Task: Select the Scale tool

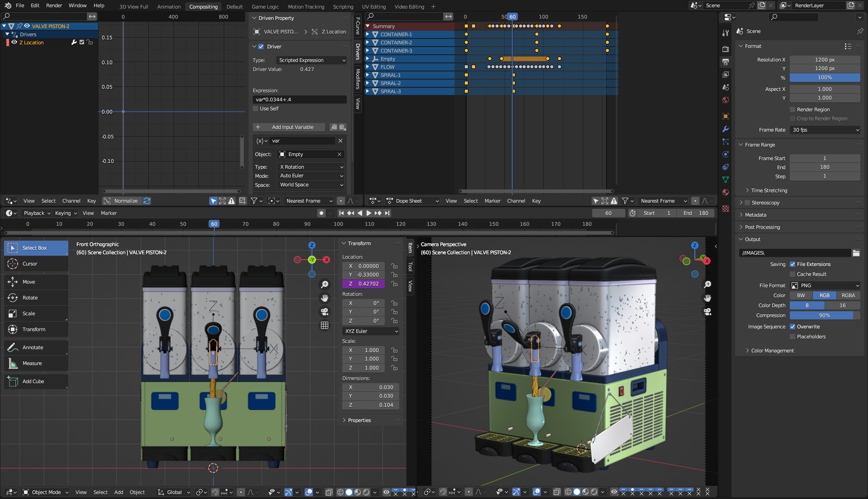Action: (36, 313)
